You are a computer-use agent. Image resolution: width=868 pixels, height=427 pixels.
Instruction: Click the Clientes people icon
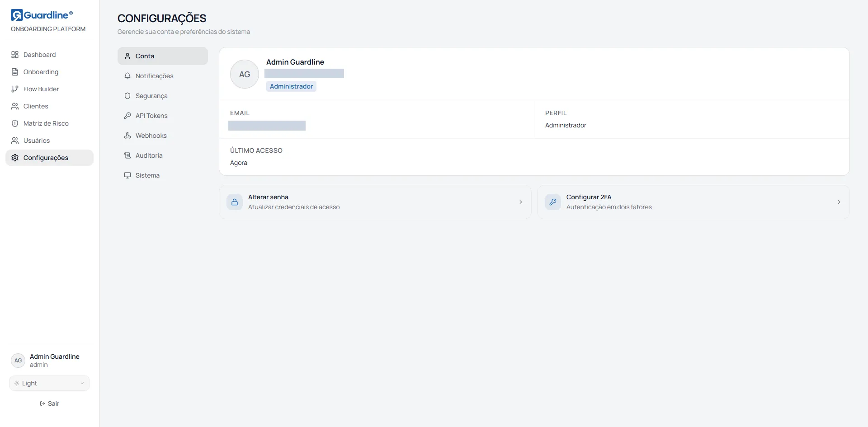pos(15,106)
